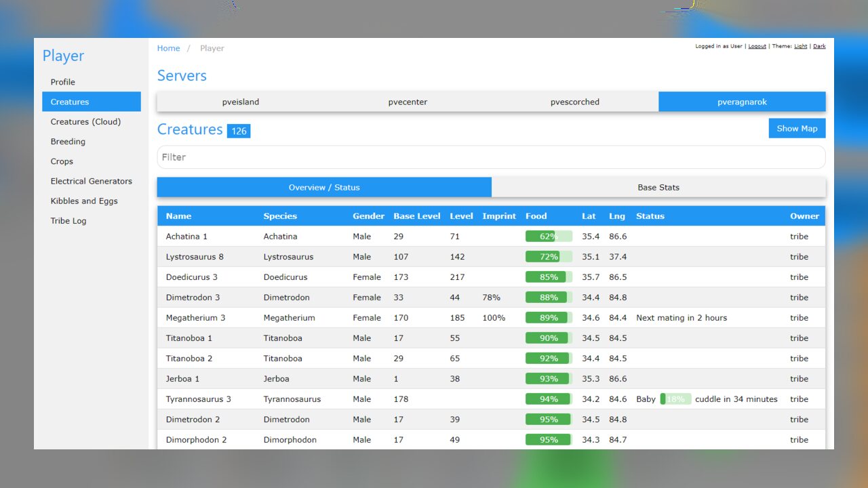Select the pvecenter server tab

click(408, 102)
